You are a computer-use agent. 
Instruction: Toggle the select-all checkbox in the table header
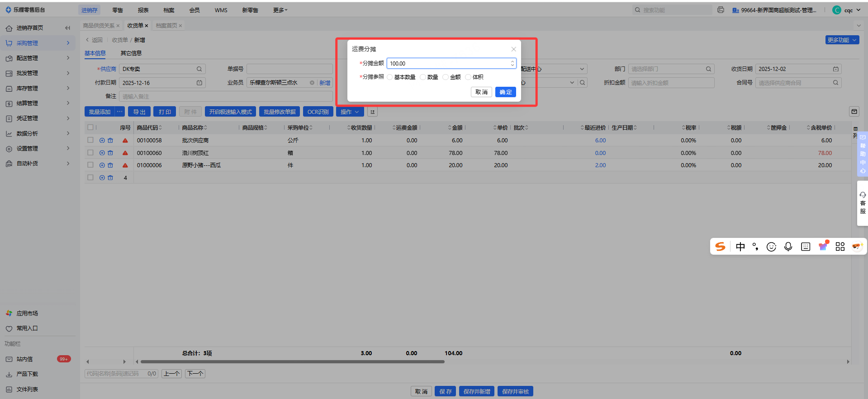point(90,128)
